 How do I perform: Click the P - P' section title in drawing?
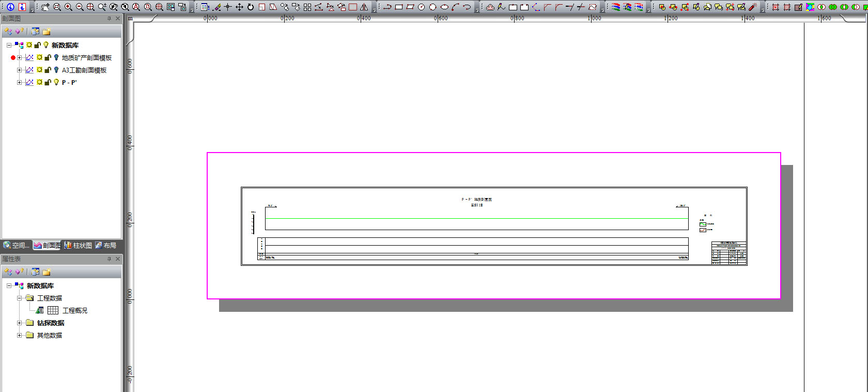coord(477,199)
